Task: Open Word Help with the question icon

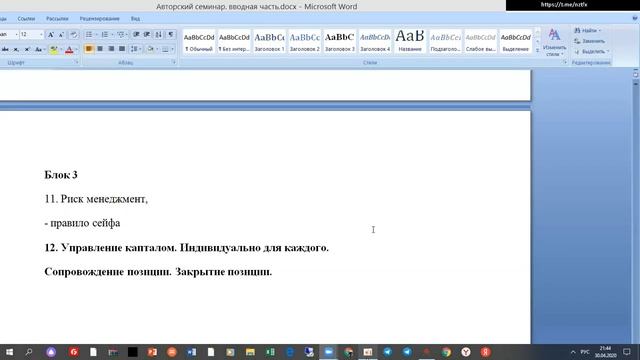Action: (635, 18)
